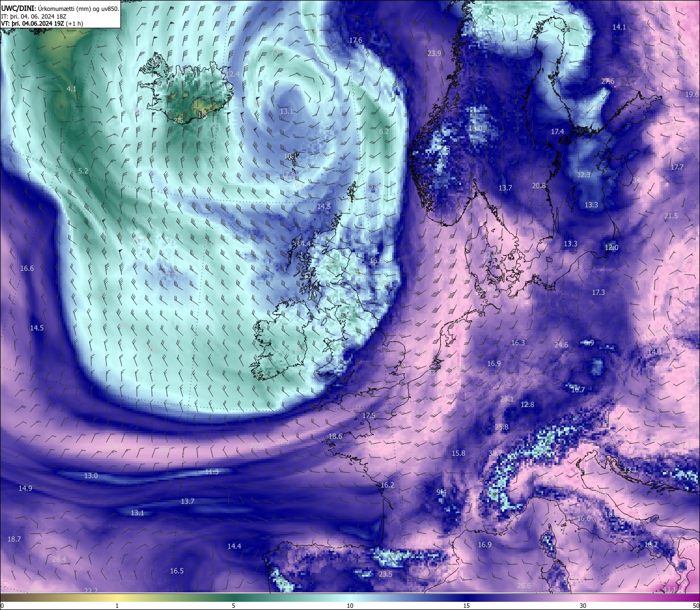The height and width of the screenshot is (610, 700).
Task: Click the 10.7 value label
Action: pos(578,390)
